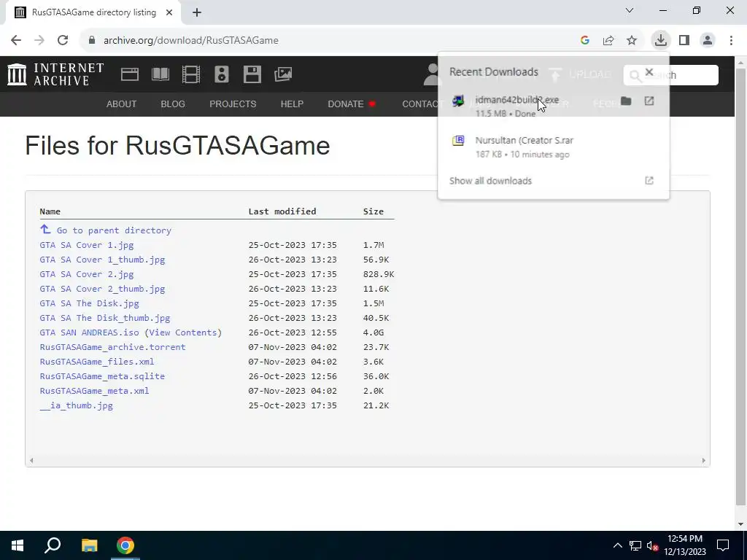
Task: Click the site lock icon
Action: [92, 40]
